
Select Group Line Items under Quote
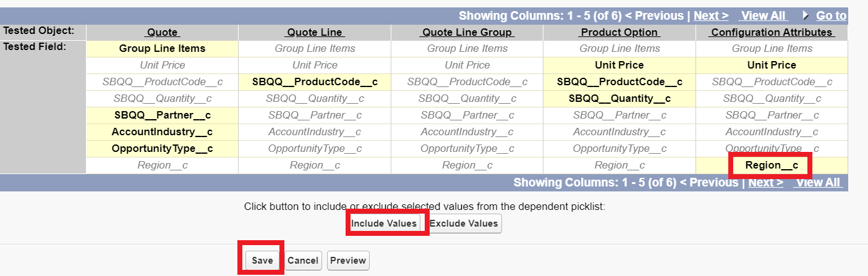click(163, 49)
